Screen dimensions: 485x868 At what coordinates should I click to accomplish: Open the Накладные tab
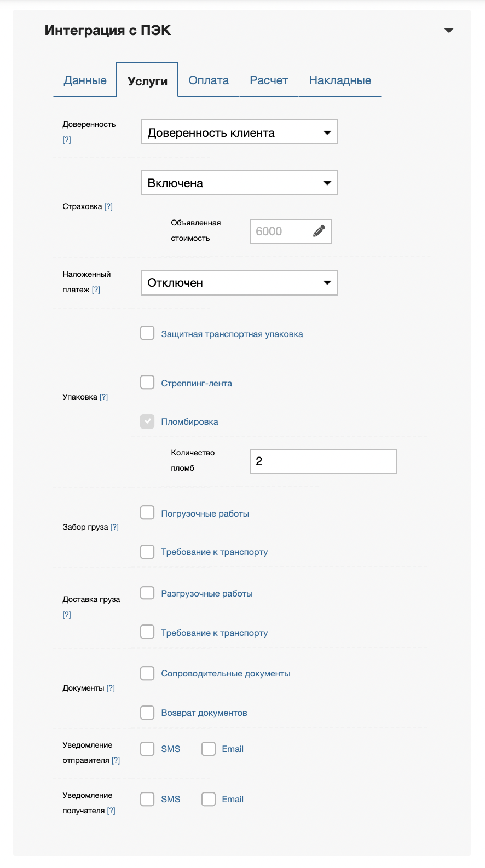point(340,80)
